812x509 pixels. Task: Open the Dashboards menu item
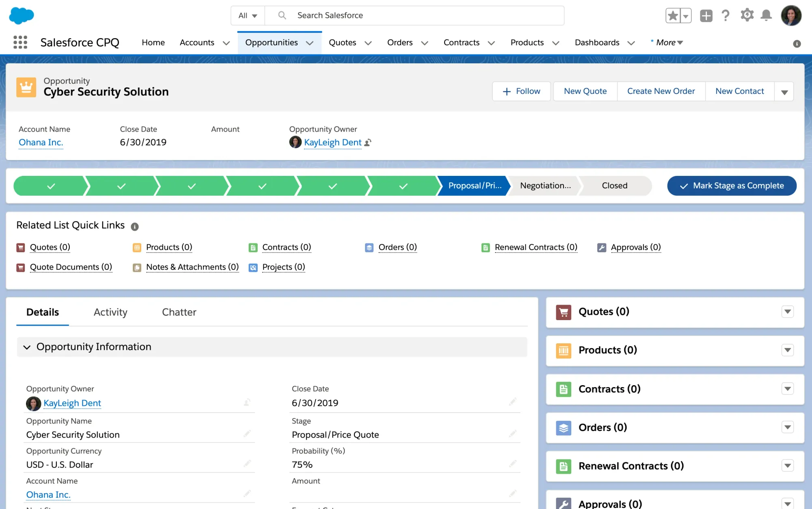[597, 42]
